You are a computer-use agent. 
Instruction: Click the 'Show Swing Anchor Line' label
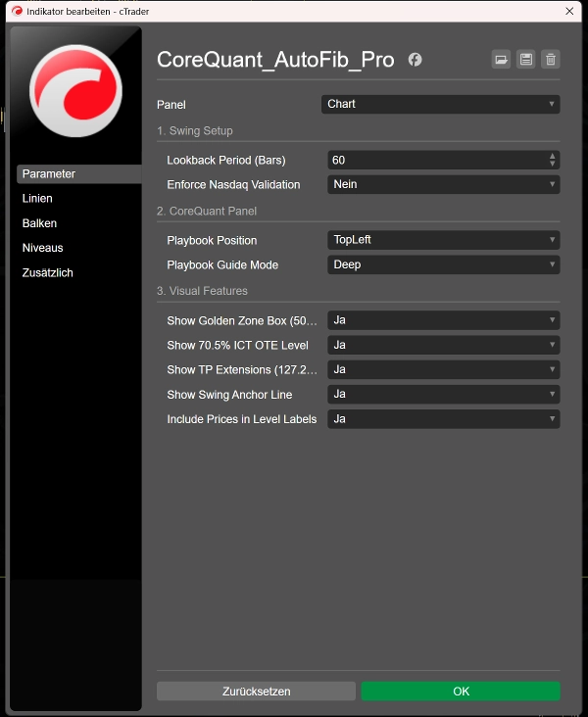(x=229, y=395)
